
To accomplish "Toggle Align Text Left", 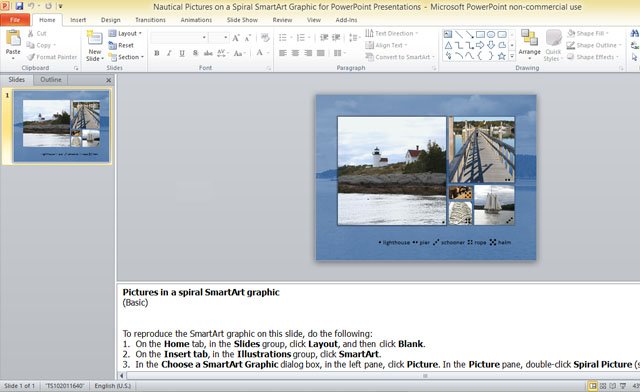I will click(x=282, y=53).
